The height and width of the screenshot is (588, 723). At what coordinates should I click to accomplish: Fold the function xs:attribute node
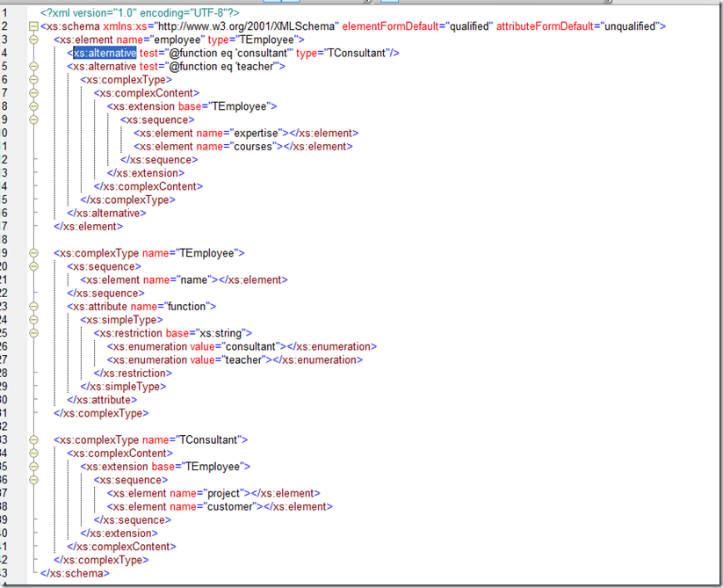(x=34, y=307)
